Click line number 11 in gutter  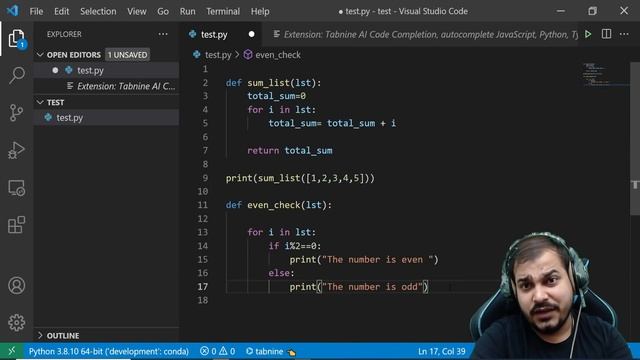click(203, 205)
